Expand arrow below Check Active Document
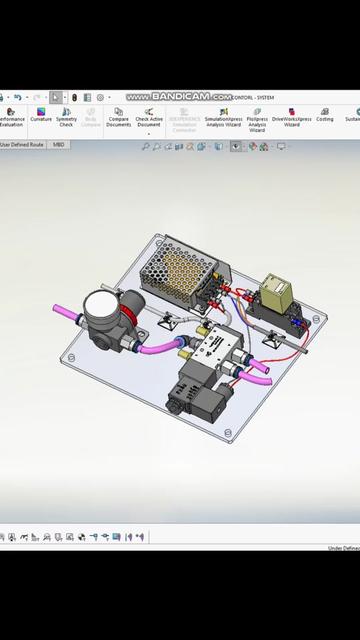The image size is (360, 640). click(x=149, y=133)
